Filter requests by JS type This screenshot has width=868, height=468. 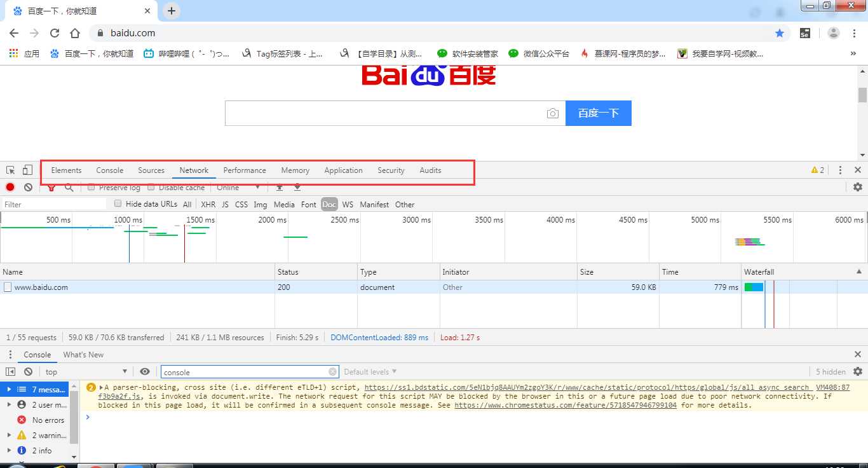pos(225,205)
